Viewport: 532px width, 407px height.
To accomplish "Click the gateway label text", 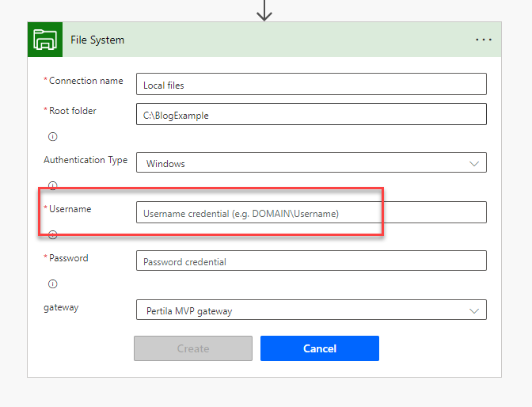I will tap(61, 307).
